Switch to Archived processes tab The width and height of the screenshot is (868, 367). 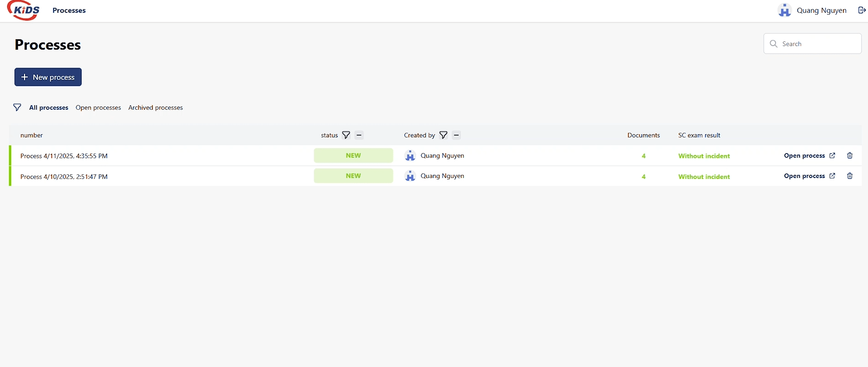click(x=155, y=108)
